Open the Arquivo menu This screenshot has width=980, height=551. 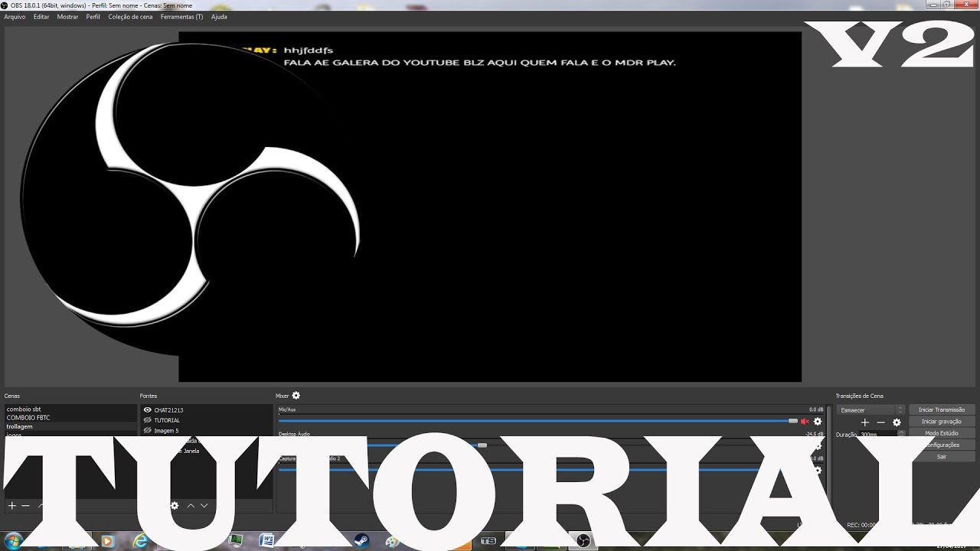(x=15, y=17)
